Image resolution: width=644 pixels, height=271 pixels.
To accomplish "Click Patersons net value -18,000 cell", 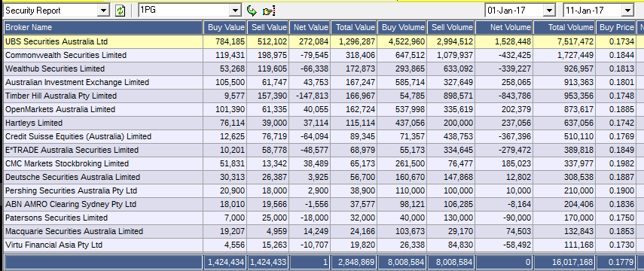I will coord(310,218).
